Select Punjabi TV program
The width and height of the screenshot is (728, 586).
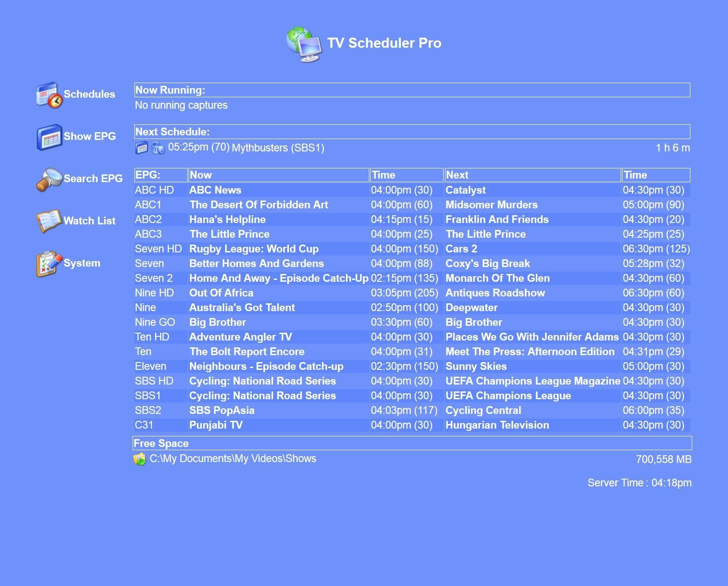[216, 425]
